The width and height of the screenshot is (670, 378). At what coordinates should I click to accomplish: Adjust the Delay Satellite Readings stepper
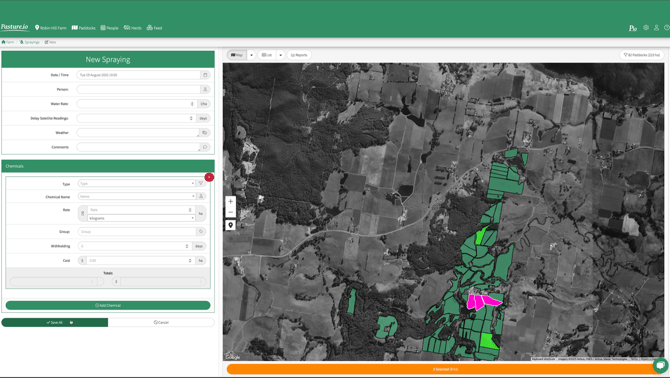click(x=191, y=118)
